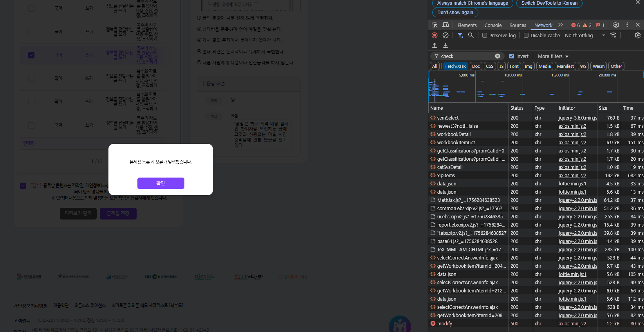
Task: Sort requests by Status column header
Action: click(520, 108)
